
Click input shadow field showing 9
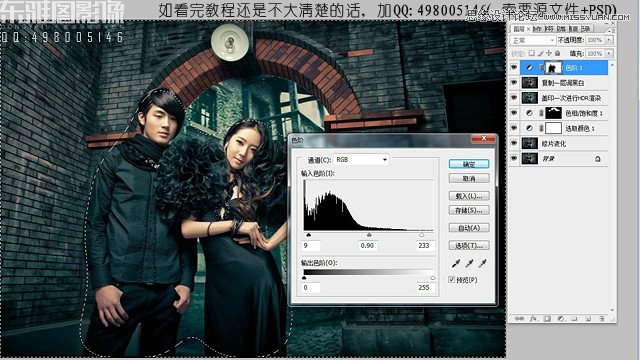pos(311,245)
